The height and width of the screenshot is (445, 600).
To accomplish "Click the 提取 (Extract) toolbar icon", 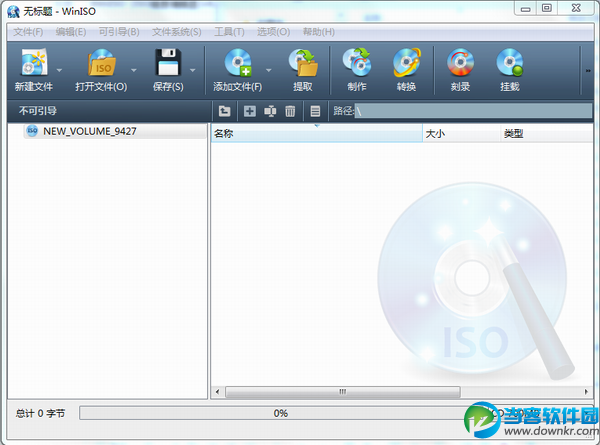I will click(303, 62).
